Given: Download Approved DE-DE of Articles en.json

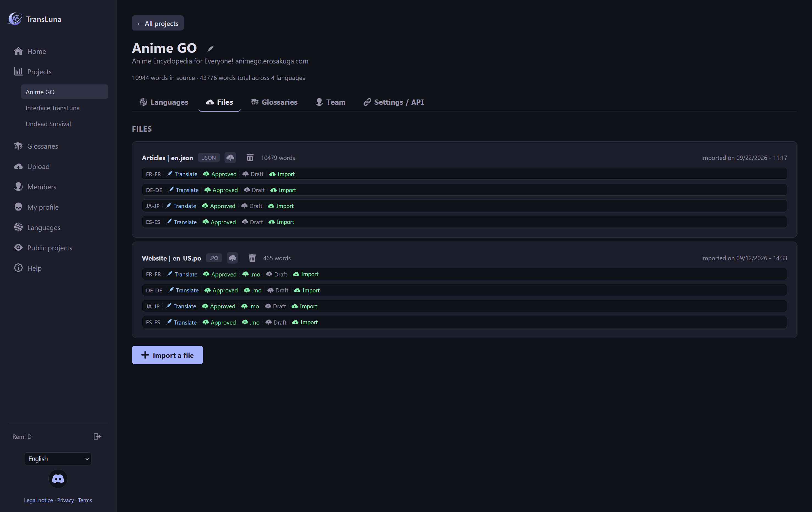Looking at the screenshot, I should click(x=221, y=190).
